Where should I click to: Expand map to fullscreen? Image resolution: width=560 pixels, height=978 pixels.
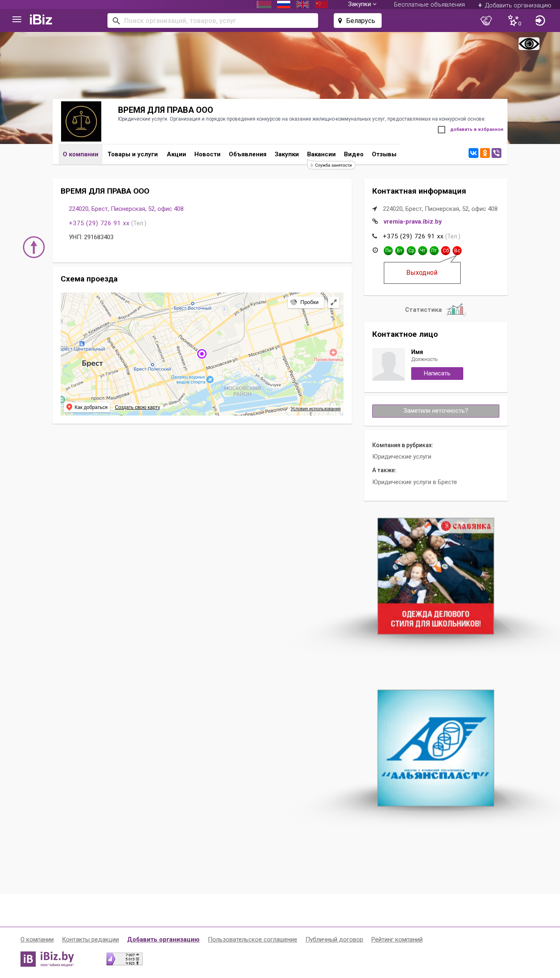334,302
